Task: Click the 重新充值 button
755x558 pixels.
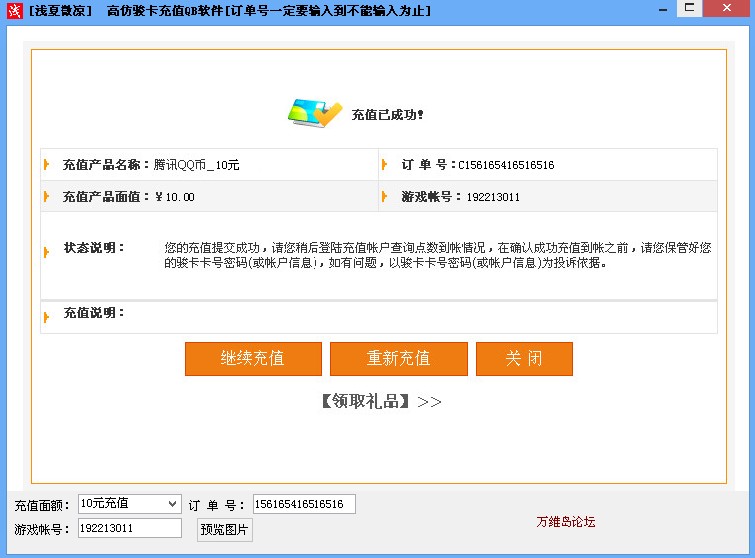Action: point(399,359)
